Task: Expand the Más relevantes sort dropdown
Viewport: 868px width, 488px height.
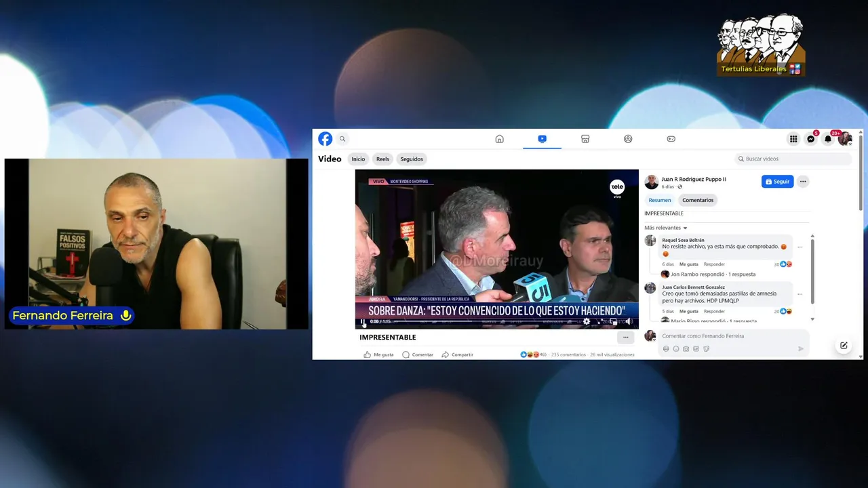Action: [666, 228]
